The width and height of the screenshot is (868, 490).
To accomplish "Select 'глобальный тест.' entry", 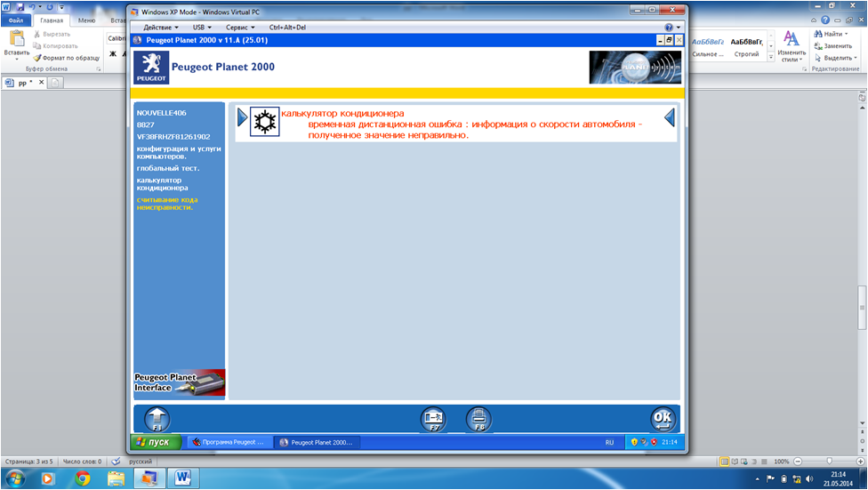I will point(168,168).
